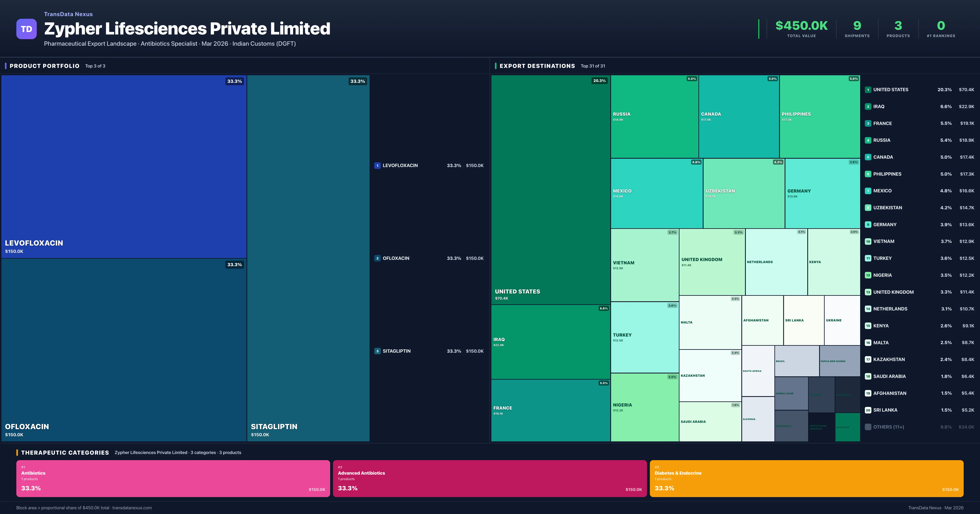Select the Ofloxacin treemap block
Screen dimensions: 980x514
tap(124, 350)
